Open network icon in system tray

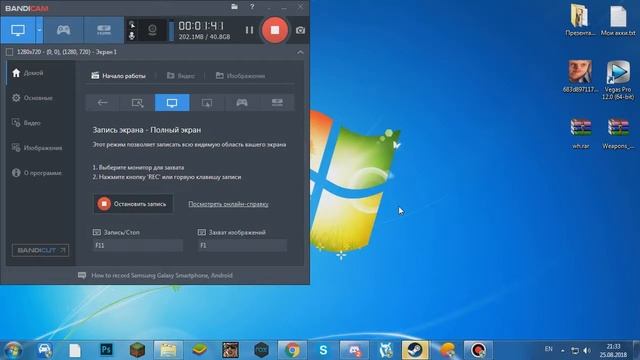click(x=575, y=350)
